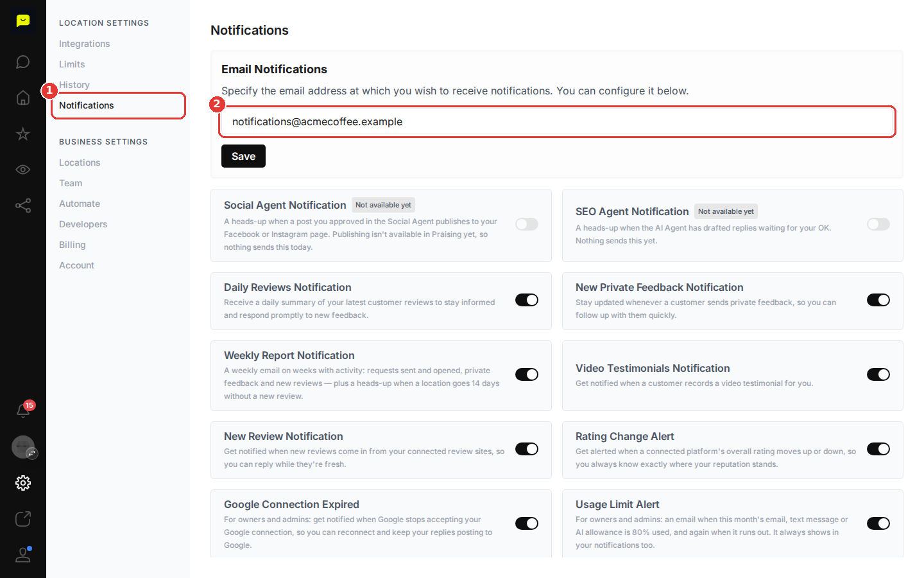Screen dimensions: 924x578
Task: Click the Email Notifications heading
Action: 274,69
